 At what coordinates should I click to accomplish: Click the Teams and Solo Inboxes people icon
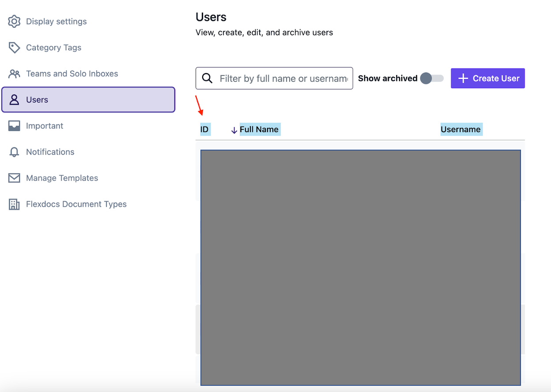click(x=15, y=74)
